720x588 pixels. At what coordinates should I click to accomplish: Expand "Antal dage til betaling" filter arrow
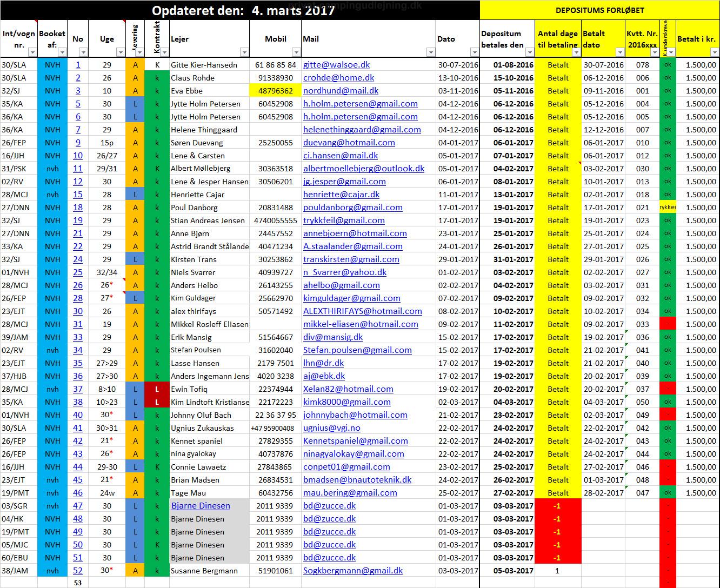click(x=577, y=52)
